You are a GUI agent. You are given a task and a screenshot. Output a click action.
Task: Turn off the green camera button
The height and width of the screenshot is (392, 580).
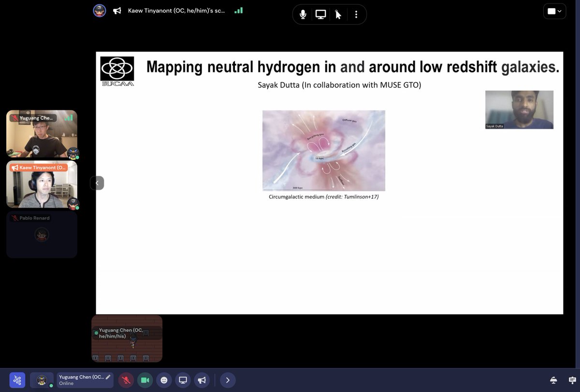pyautogui.click(x=145, y=380)
